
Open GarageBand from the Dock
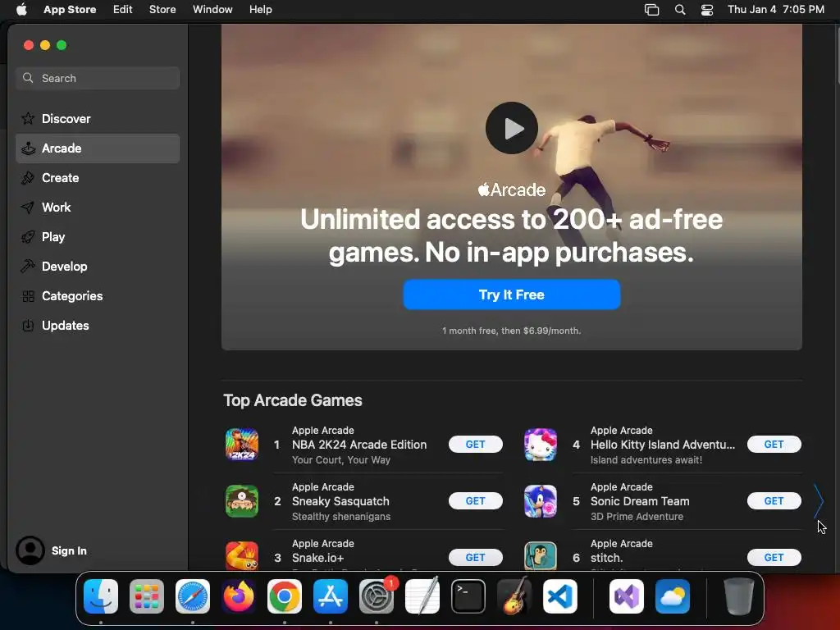tap(514, 596)
